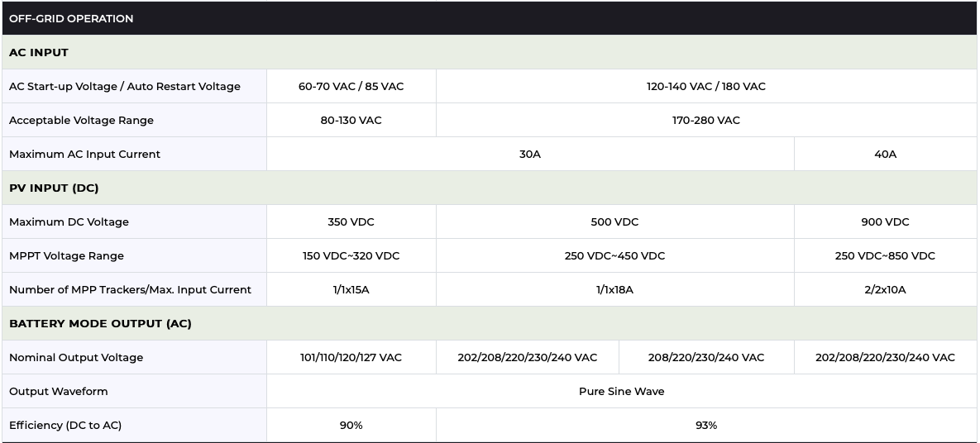This screenshot has height=443, width=980.
Task: Click the 2/2x10A trackers cell
Action: pyautogui.click(x=885, y=289)
